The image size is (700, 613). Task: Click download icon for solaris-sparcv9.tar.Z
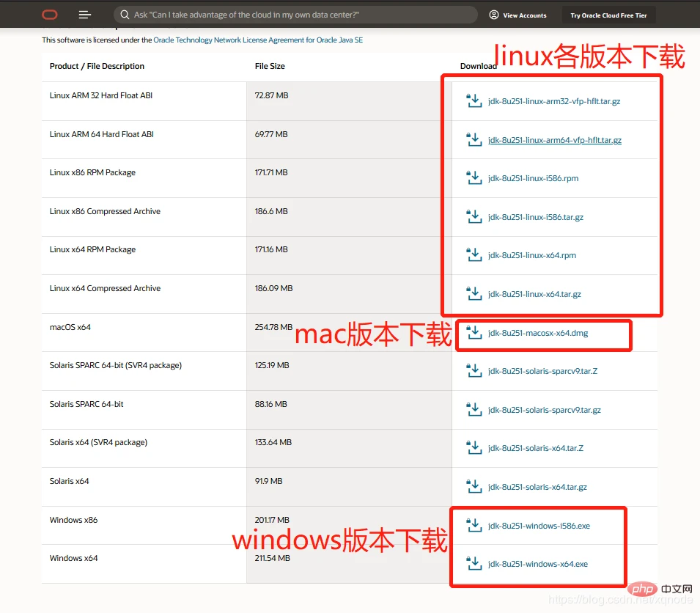(x=474, y=371)
